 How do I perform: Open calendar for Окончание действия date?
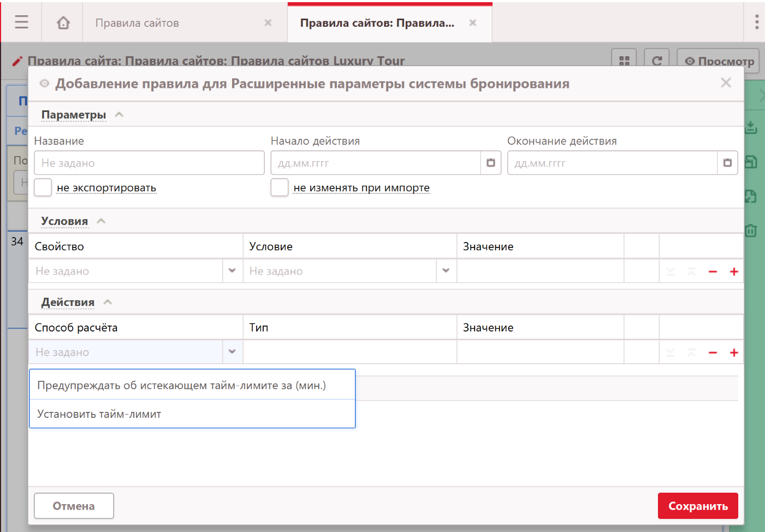pos(727,163)
